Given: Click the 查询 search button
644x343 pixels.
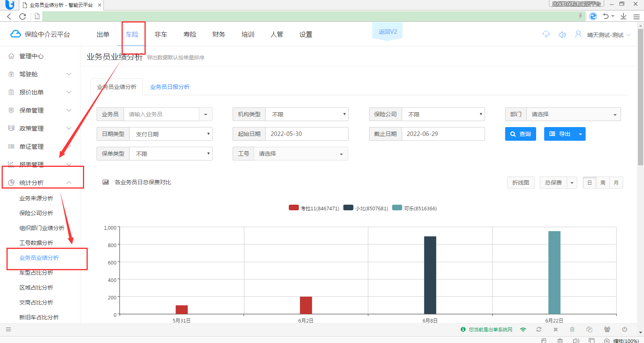Looking at the screenshot, I should click(520, 134).
